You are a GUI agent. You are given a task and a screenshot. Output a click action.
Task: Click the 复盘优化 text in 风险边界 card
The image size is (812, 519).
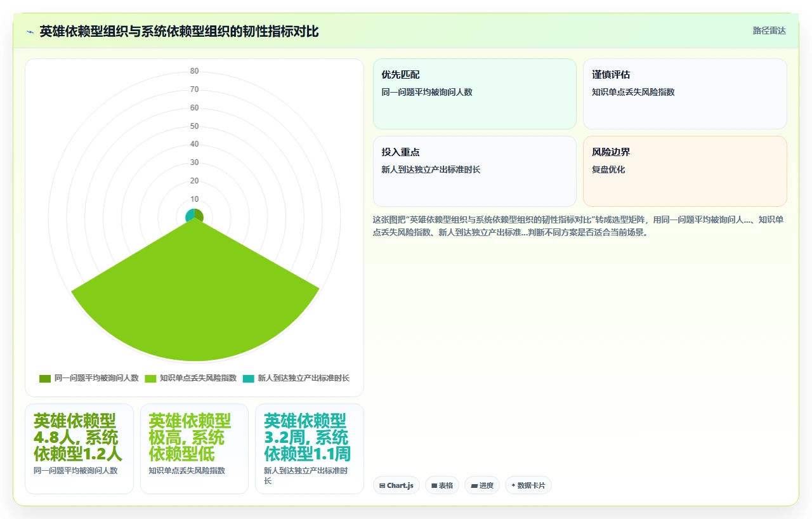(x=608, y=170)
